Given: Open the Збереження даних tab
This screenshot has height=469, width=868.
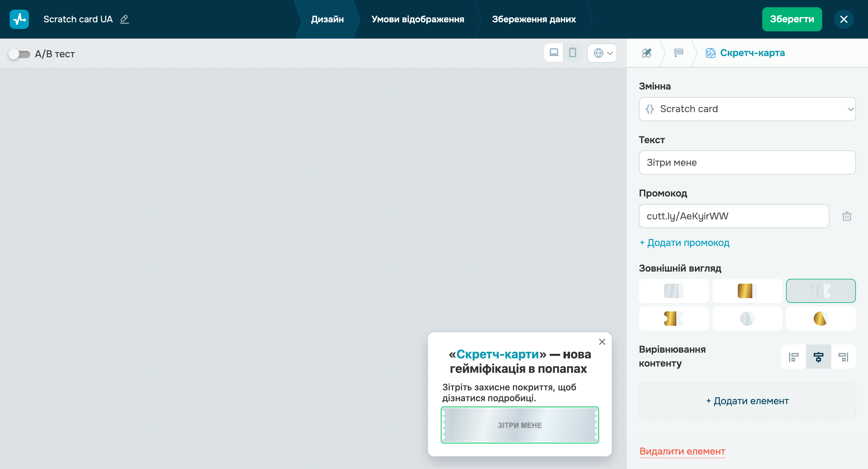Looking at the screenshot, I should coord(533,19).
